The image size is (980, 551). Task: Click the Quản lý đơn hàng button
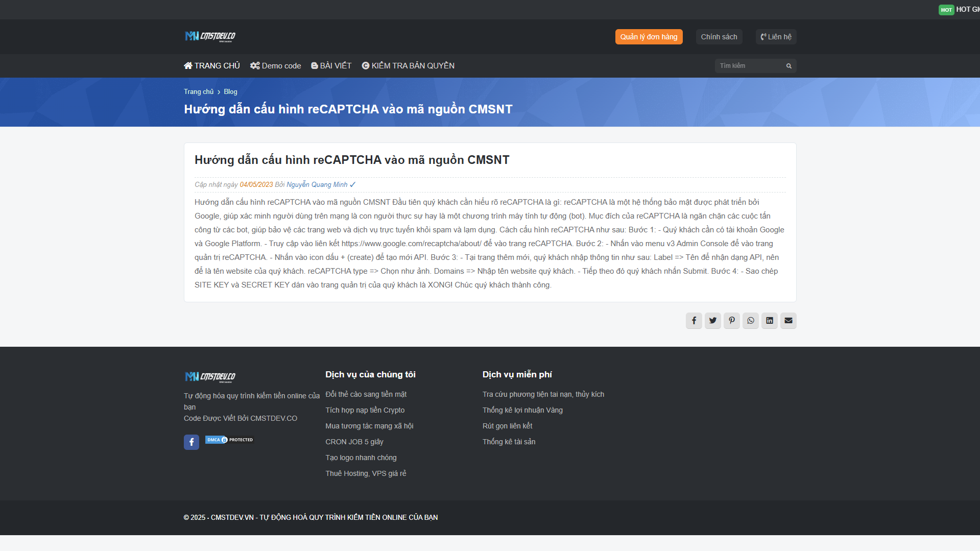649,37
